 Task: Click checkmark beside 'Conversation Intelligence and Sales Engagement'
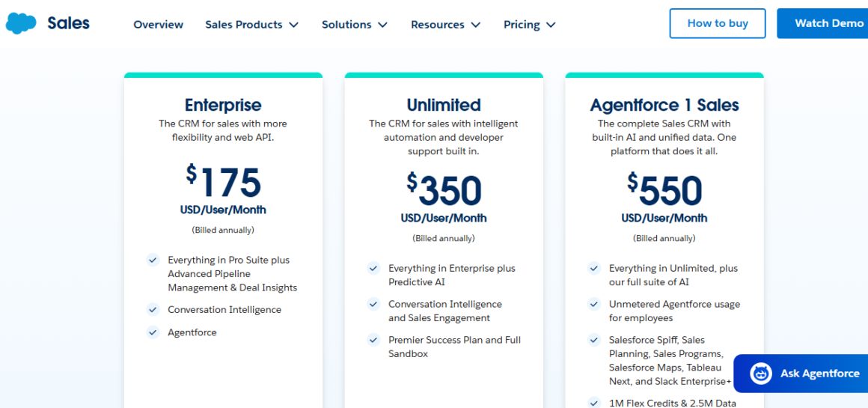(373, 305)
